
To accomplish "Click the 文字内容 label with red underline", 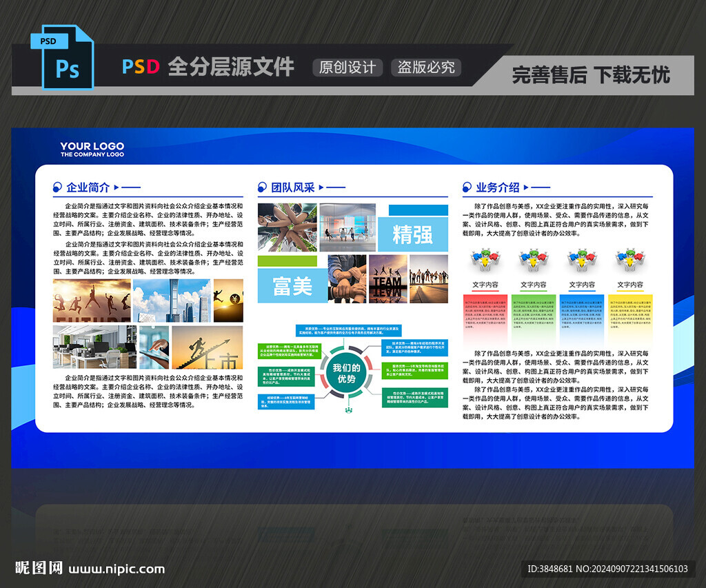I will 485,285.
